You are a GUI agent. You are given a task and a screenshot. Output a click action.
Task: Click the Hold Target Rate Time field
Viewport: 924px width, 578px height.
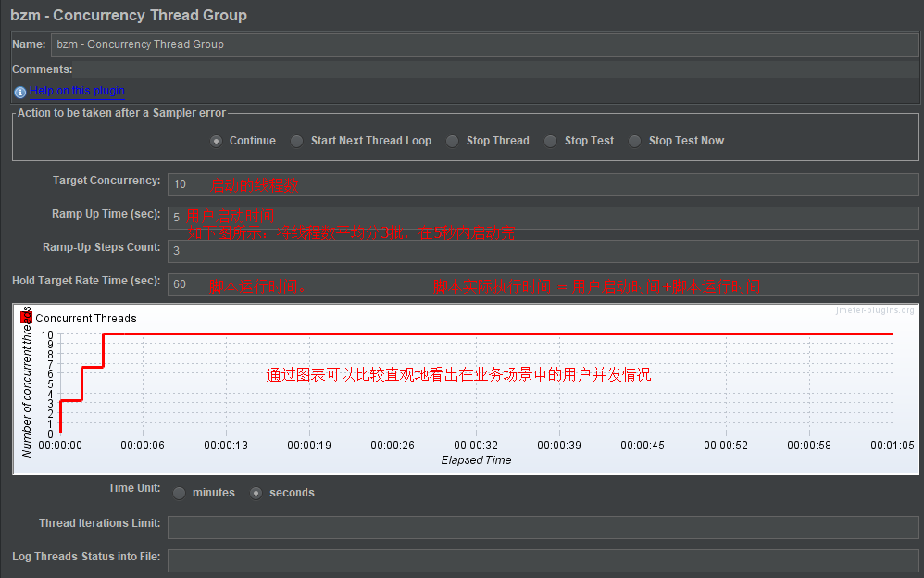point(543,284)
